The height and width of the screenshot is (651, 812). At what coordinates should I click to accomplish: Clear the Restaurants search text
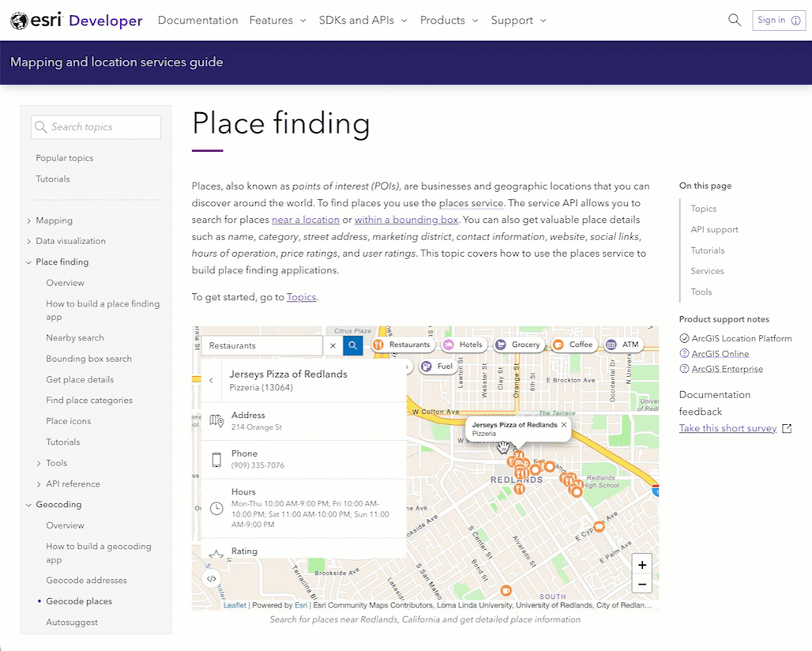point(333,345)
